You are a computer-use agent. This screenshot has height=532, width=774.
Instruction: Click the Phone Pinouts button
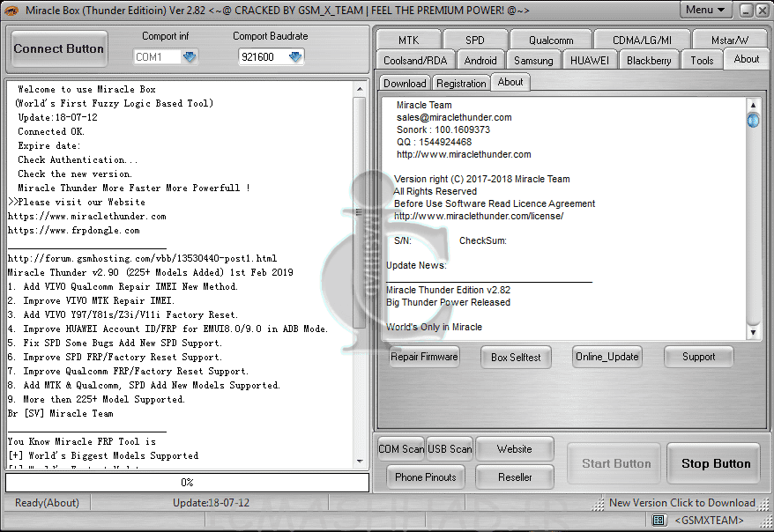(x=426, y=477)
